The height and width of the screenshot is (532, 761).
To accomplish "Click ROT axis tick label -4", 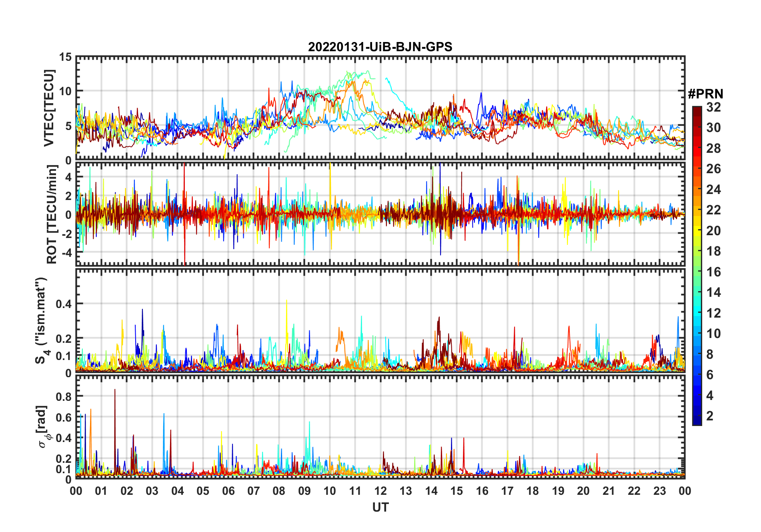I will pyautogui.click(x=66, y=253).
